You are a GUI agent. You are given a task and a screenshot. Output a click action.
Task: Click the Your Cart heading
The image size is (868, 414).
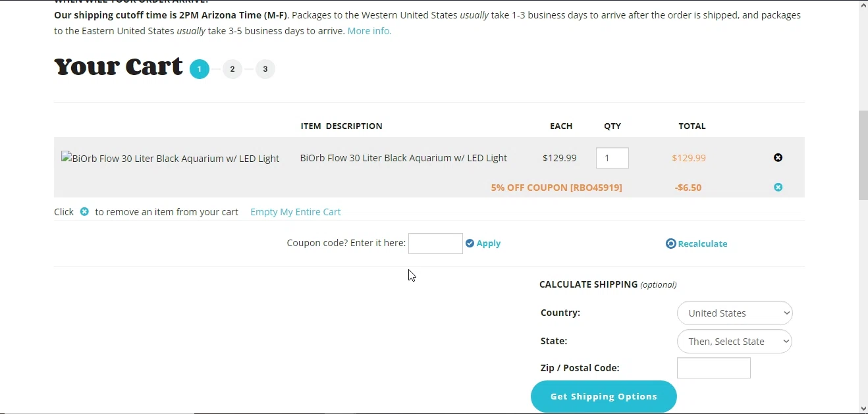[119, 67]
